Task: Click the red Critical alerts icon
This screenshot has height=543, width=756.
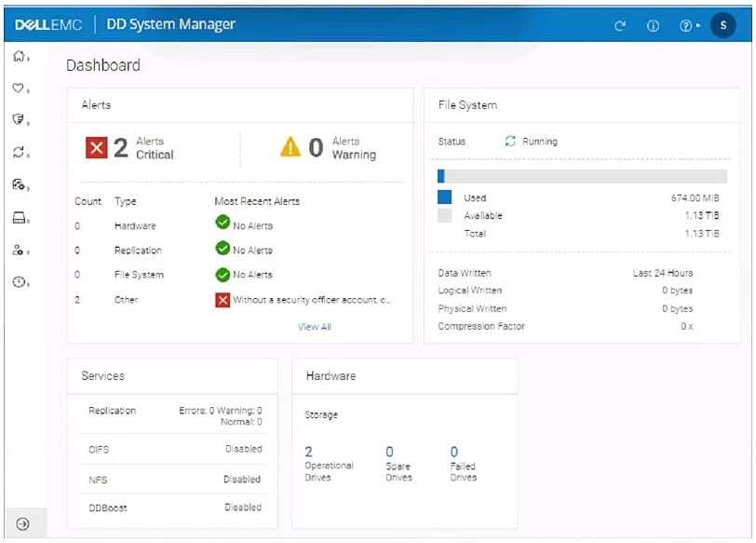Action: coord(97,148)
